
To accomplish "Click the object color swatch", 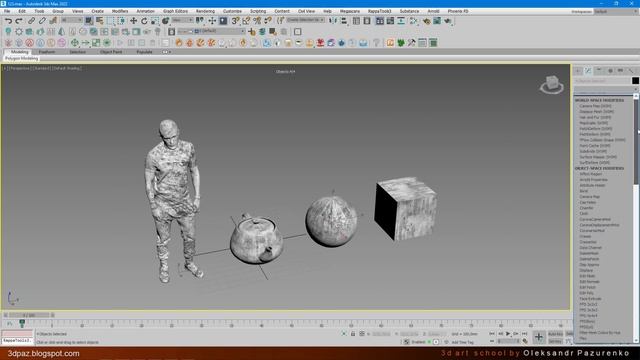I will (635, 80).
